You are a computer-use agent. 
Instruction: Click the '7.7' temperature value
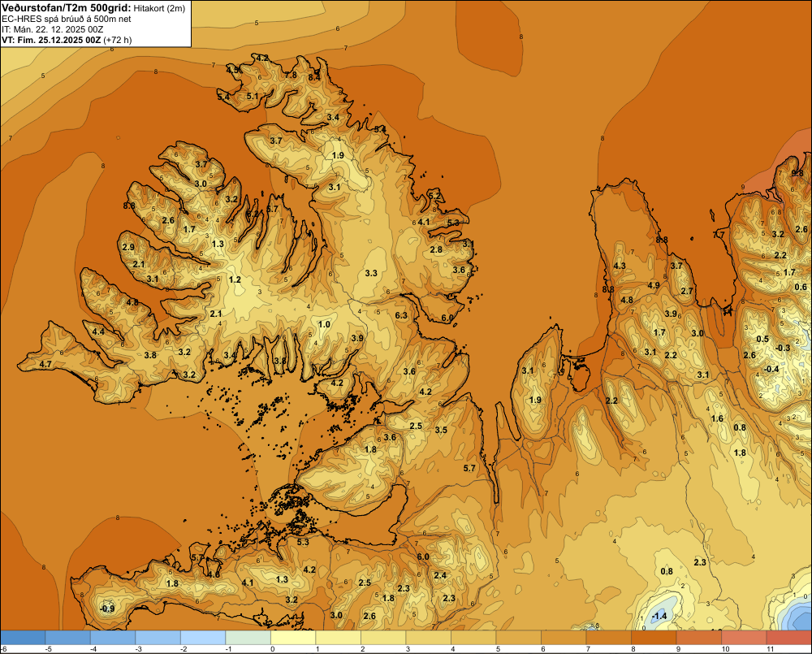click(719, 235)
